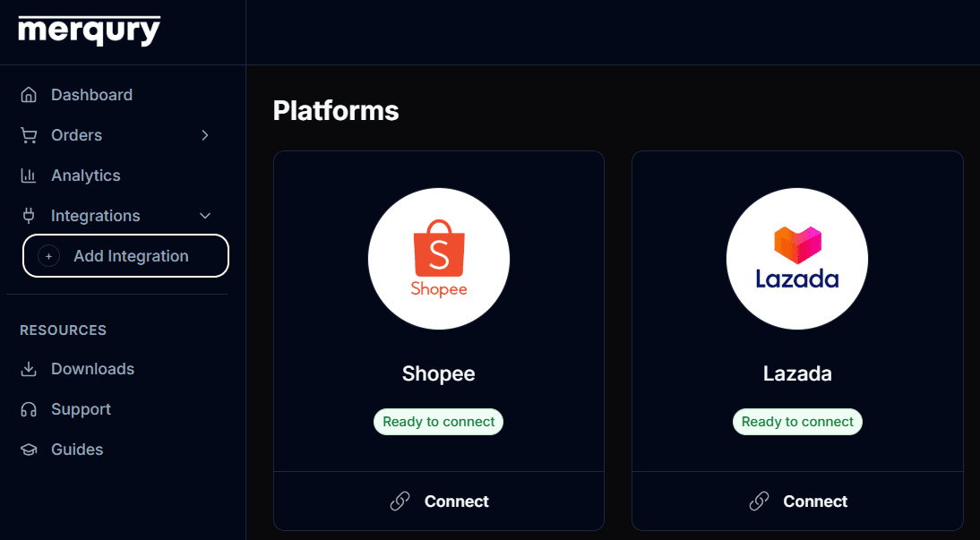Click the plus icon beside Add Integration
The height and width of the screenshot is (540, 980).
[48, 256]
